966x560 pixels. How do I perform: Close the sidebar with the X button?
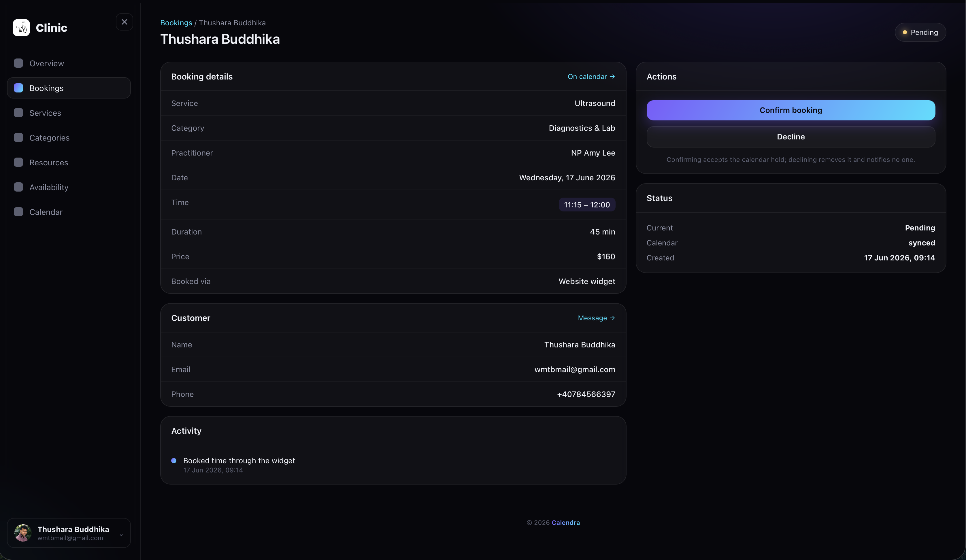click(124, 22)
